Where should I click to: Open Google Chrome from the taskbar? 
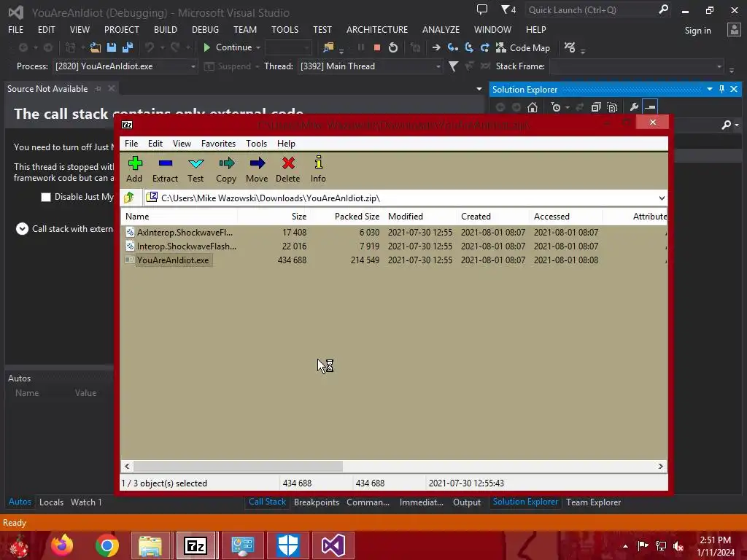click(107, 545)
